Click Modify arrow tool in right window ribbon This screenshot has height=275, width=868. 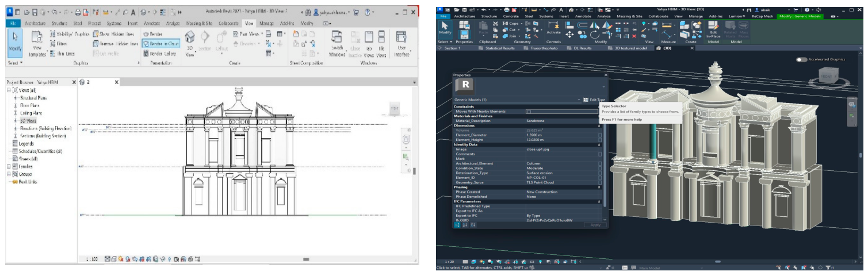(445, 29)
